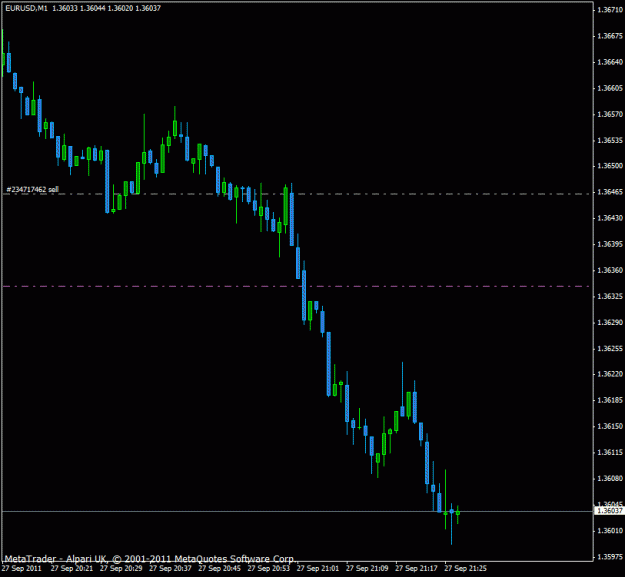
Task: Click time axis label 27 Sep 20:45
Action: coord(220,568)
